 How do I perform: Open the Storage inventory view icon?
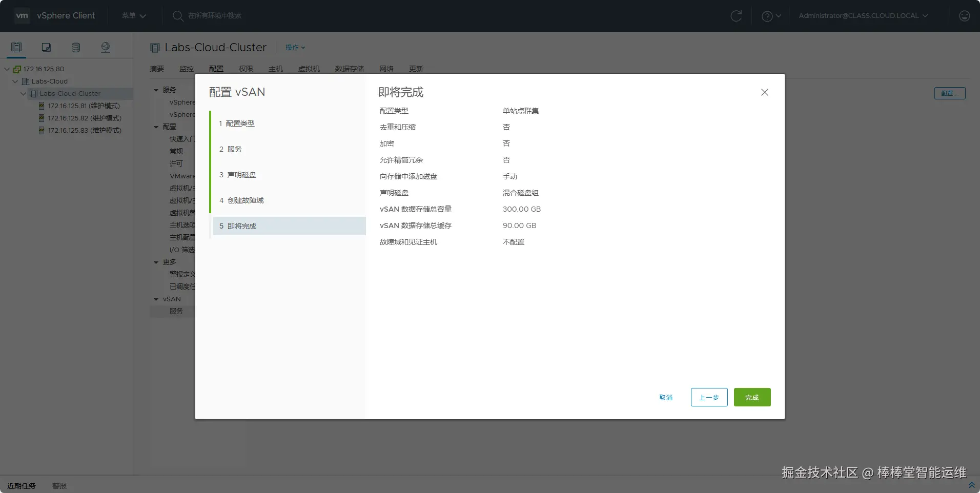coord(76,48)
